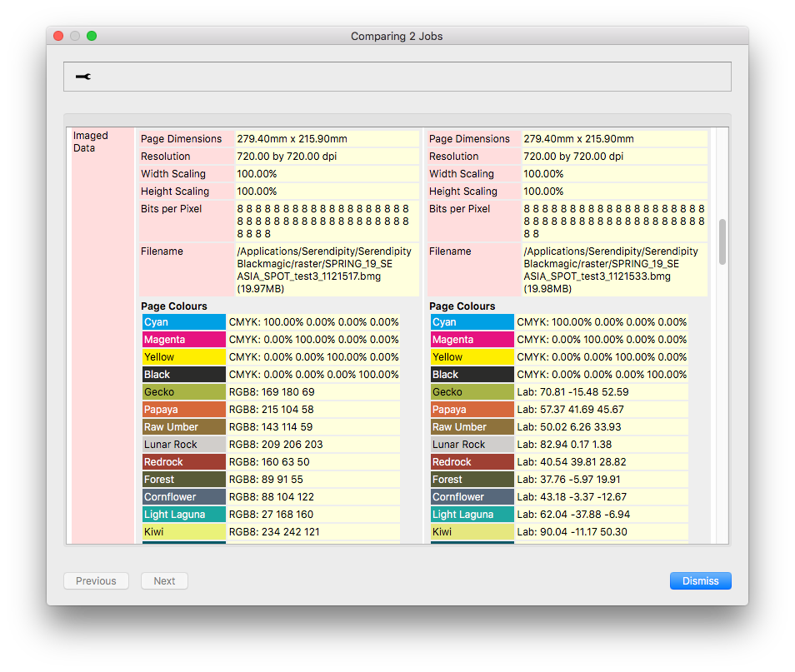Screen dimensions: 795x672
Task: Select the left Magenta colour swatch
Action: click(x=183, y=340)
